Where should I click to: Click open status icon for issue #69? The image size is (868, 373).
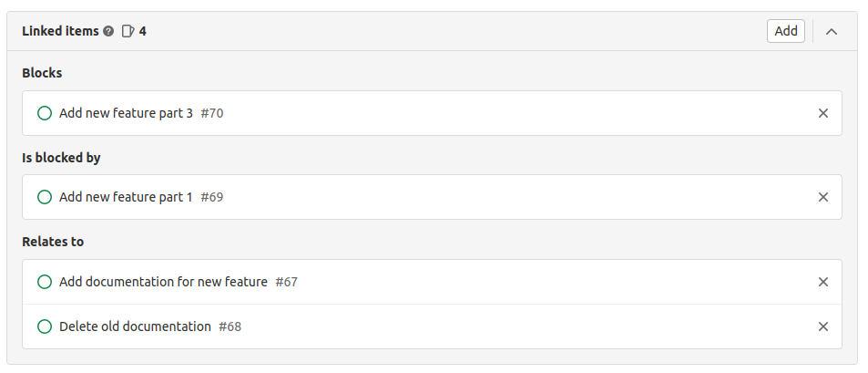coord(45,197)
